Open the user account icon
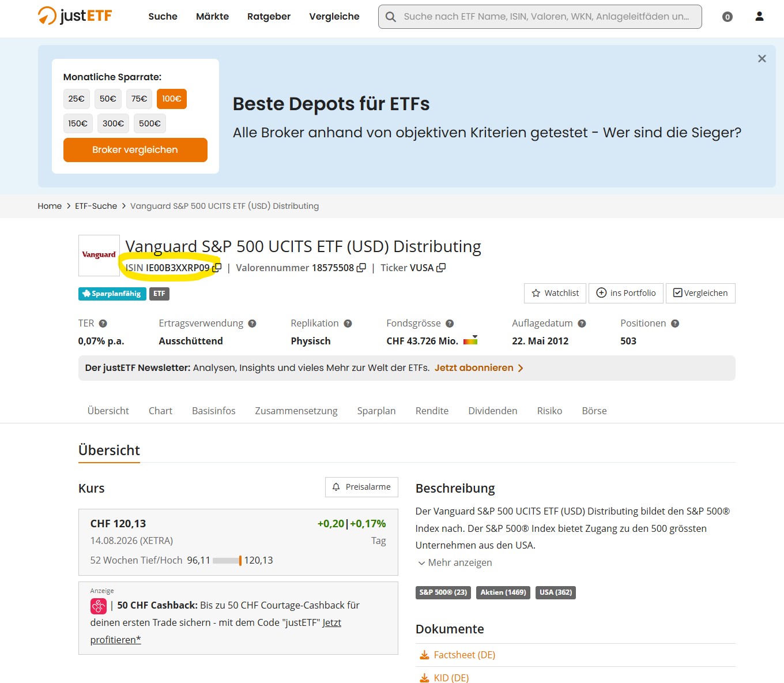Image resolution: width=784 pixels, height=683 pixels. pyautogui.click(x=759, y=16)
